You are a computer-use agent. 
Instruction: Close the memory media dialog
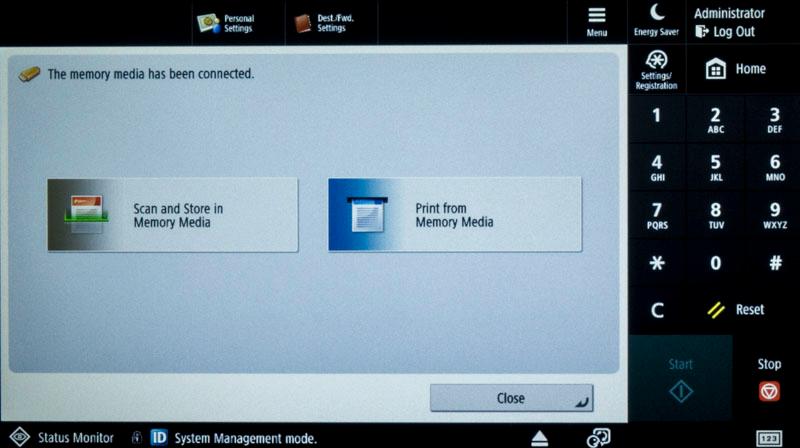click(x=511, y=398)
